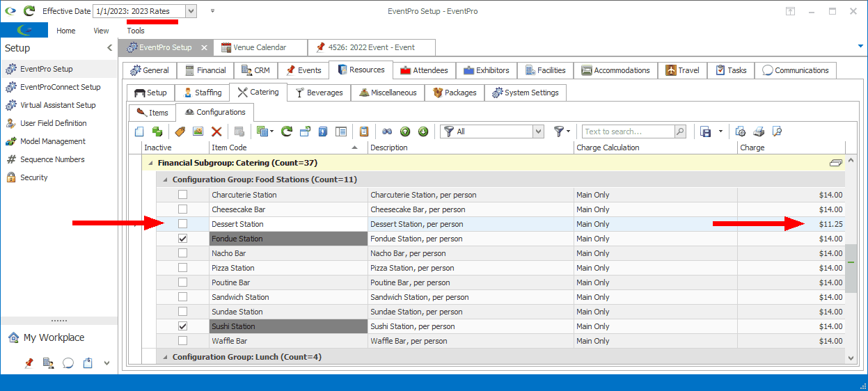Viewport: 868px width, 391px height.
Task: Open the View menu
Action: (x=102, y=31)
